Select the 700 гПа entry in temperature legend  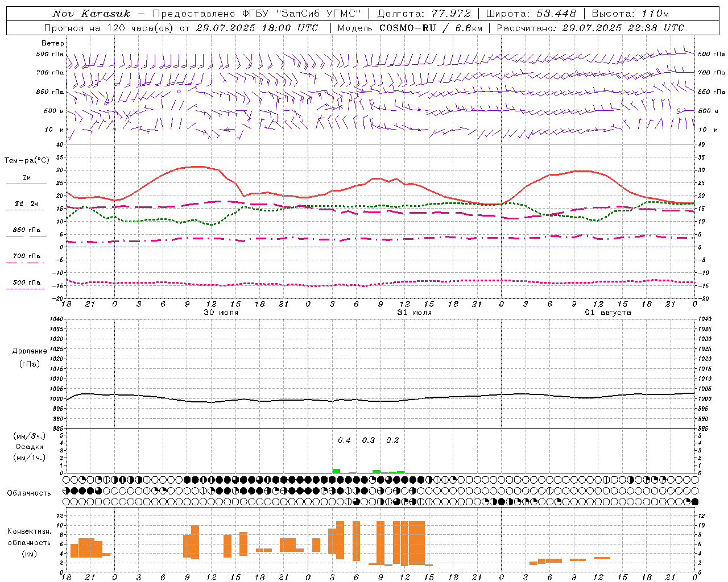point(26,256)
